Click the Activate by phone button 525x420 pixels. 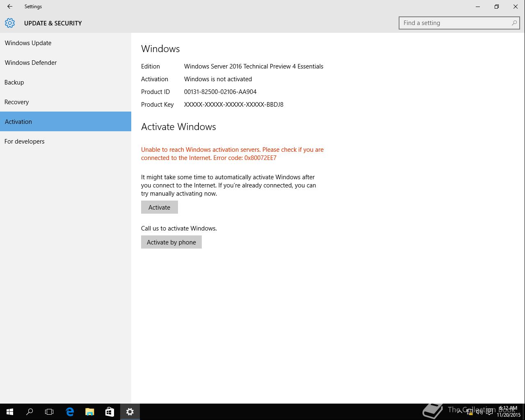[x=171, y=242]
